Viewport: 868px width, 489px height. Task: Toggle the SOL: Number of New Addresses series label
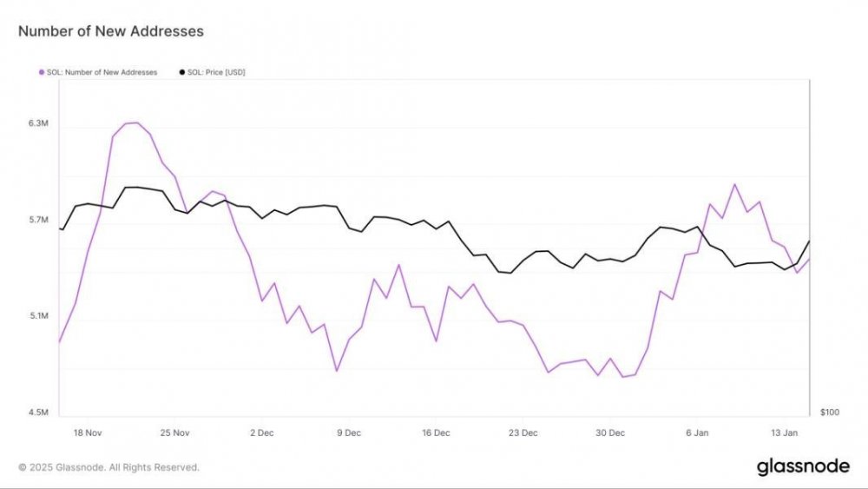click(102, 72)
